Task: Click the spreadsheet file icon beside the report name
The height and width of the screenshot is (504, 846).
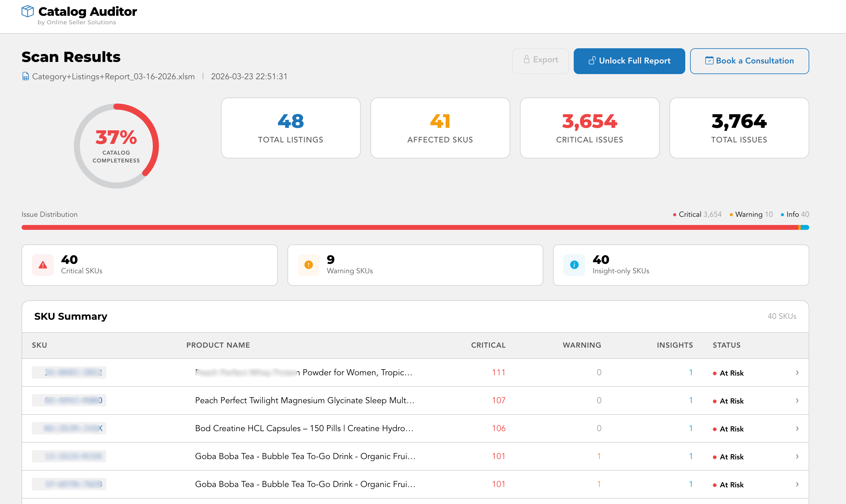Action: coord(26,77)
